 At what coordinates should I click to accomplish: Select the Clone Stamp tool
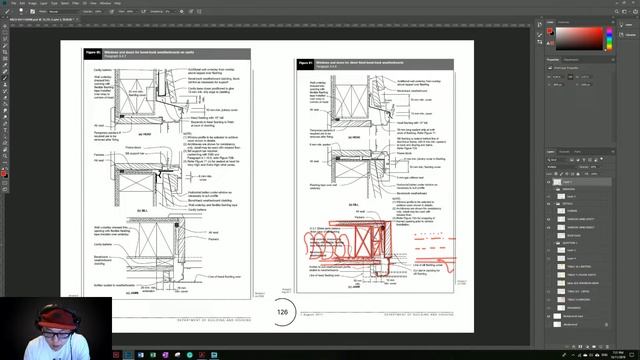(x=4, y=84)
